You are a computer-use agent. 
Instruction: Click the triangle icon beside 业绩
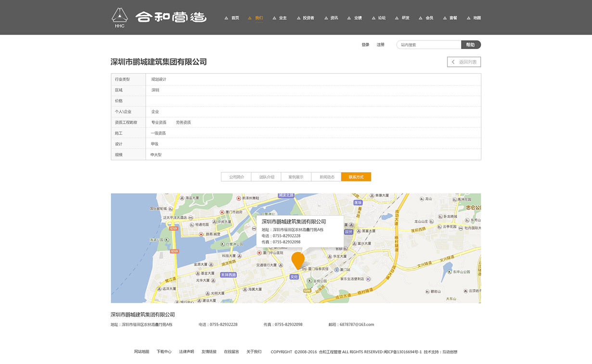349,18
